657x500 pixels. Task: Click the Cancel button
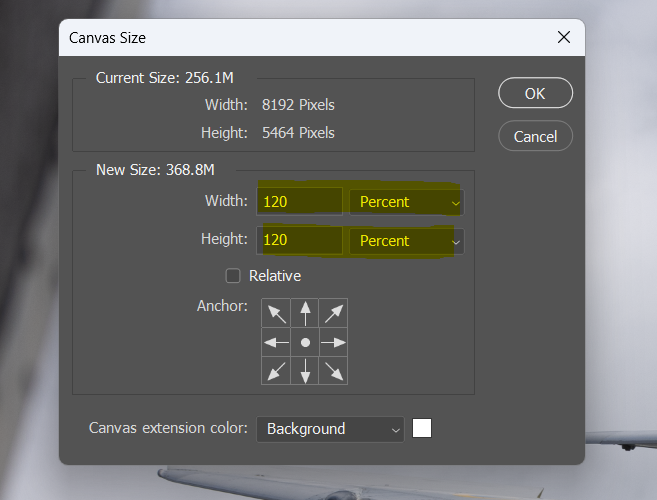[535, 136]
